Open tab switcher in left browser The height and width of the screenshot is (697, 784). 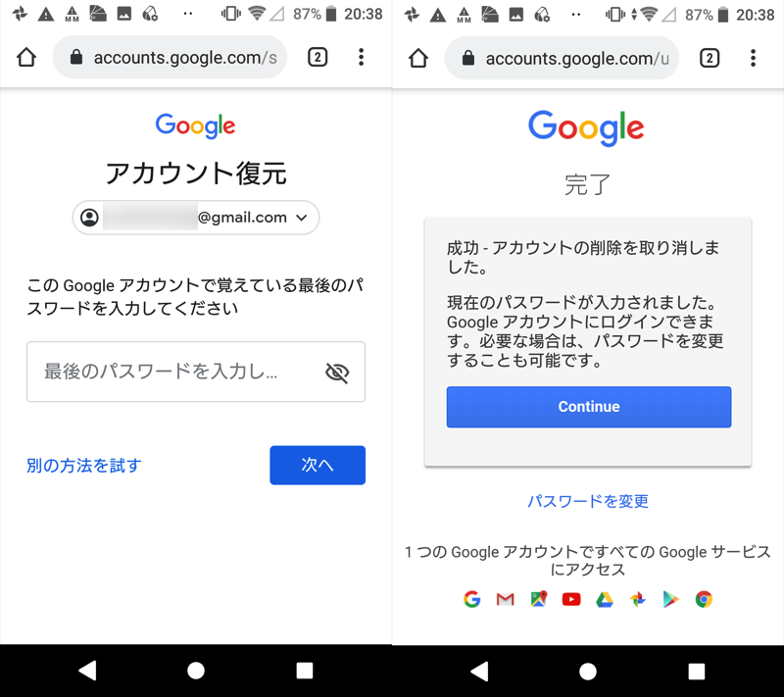tap(318, 57)
